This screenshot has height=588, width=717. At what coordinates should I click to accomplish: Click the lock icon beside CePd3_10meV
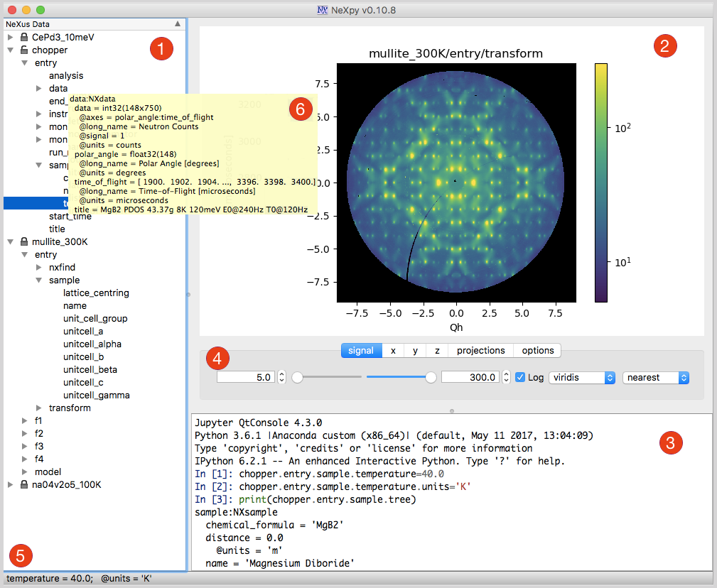[24, 36]
